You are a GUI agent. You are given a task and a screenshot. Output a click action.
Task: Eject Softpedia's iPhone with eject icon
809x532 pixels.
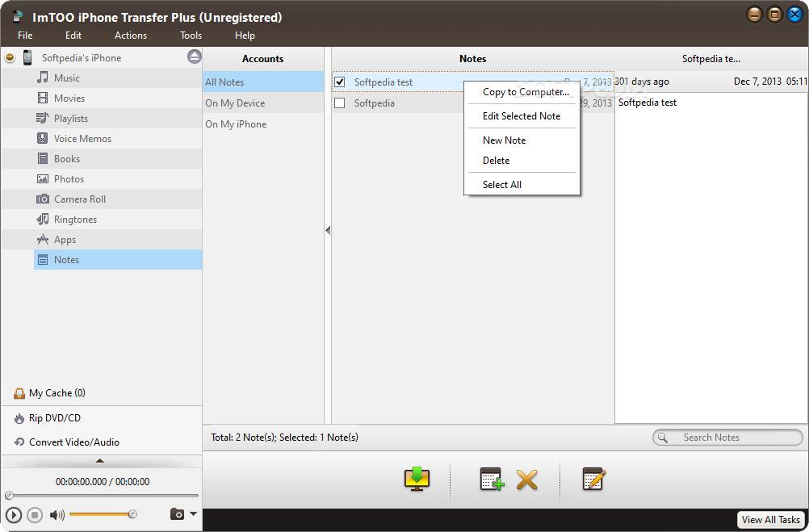click(x=194, y=57)
